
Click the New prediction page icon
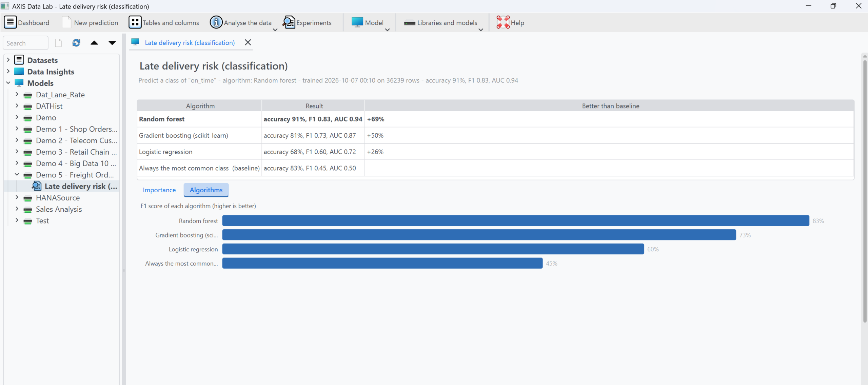pos(66,22)
